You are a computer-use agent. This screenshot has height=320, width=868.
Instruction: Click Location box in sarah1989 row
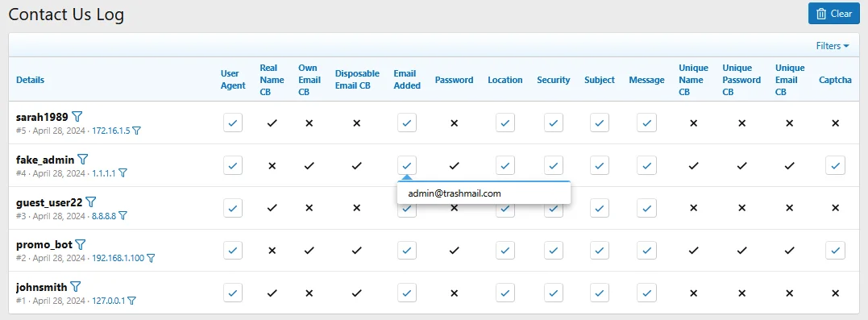point(505,123)
